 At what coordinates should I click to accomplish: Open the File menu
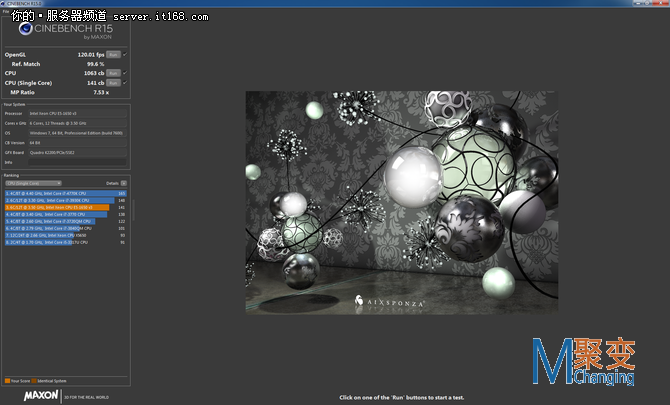(6, 12)
